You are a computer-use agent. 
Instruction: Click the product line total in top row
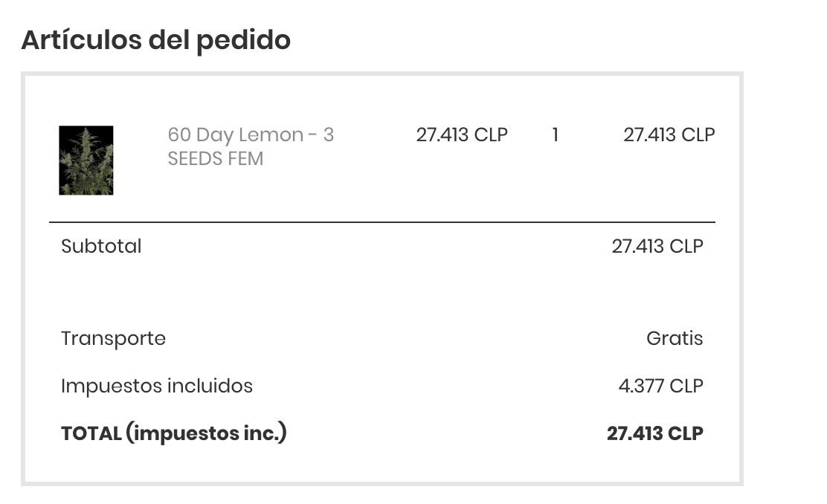click(669, 135)
